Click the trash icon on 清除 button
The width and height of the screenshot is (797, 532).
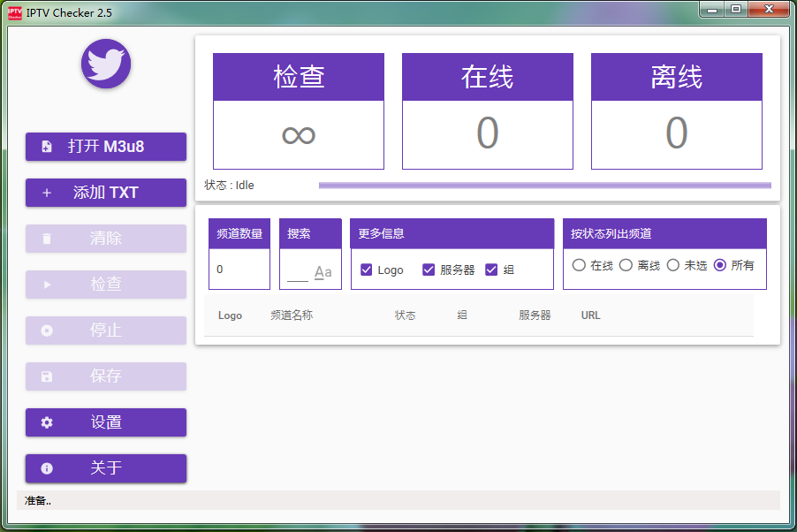coord(47,239)
